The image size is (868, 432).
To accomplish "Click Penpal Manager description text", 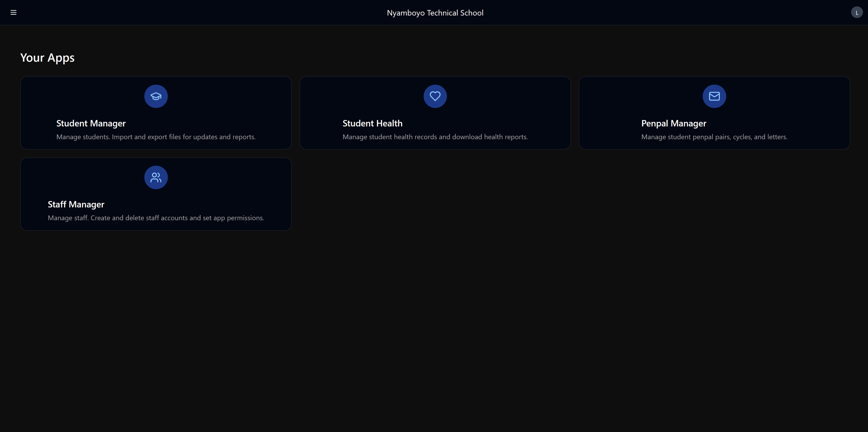I will (714, 137).
